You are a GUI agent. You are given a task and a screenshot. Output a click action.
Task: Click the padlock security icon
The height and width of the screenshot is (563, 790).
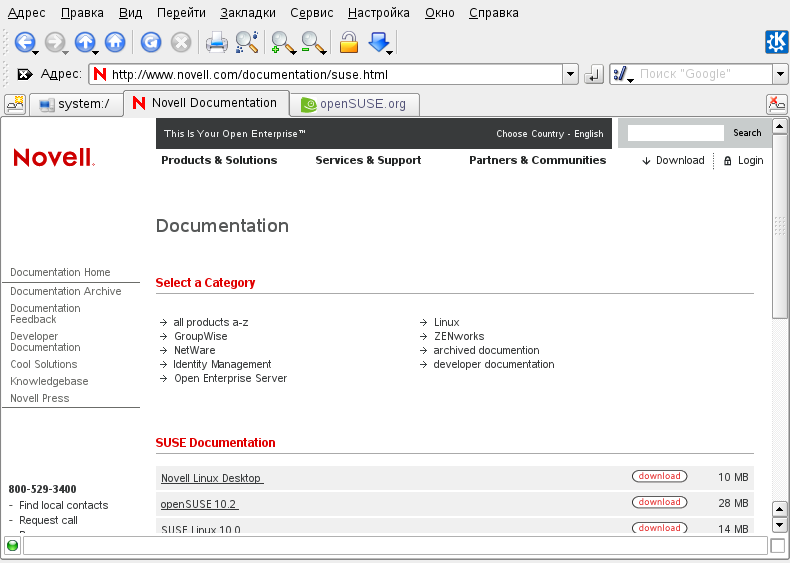click(348, 42)
